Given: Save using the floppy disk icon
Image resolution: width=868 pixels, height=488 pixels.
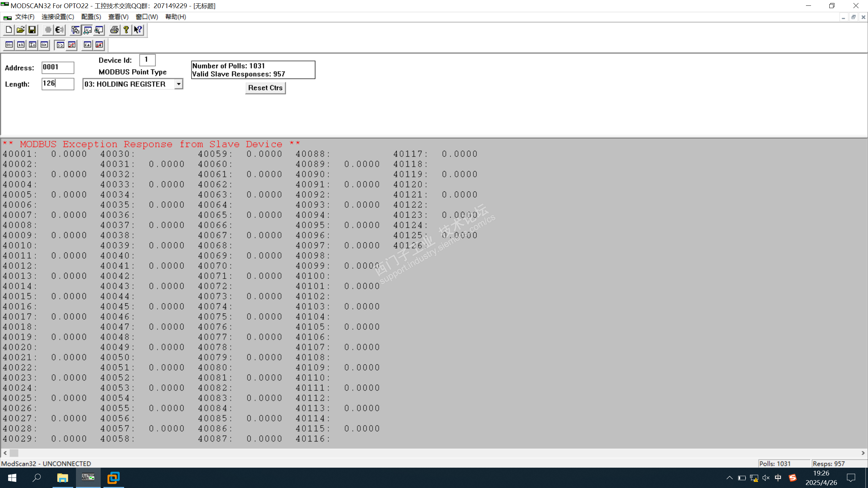Looking at the screenshot, I should [x=32, y=30].
